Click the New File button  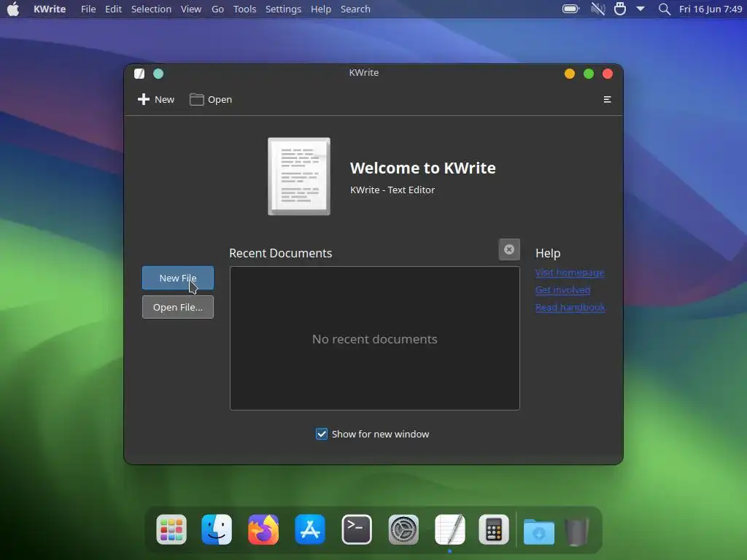(178, 278)
